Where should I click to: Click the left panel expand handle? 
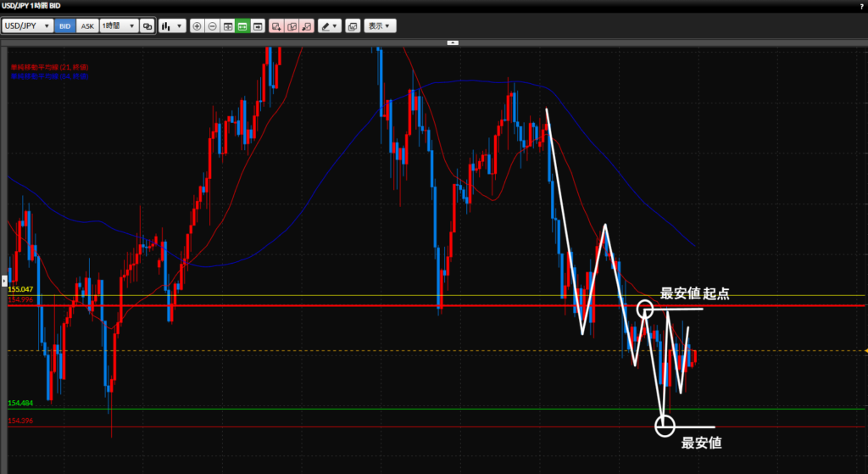(x=3, y=280)
